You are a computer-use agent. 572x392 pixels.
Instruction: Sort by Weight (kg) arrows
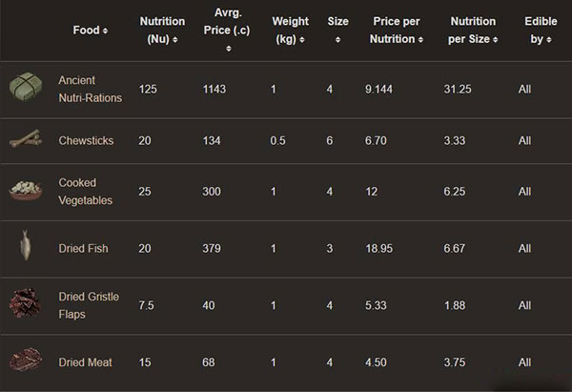point(302,40)
